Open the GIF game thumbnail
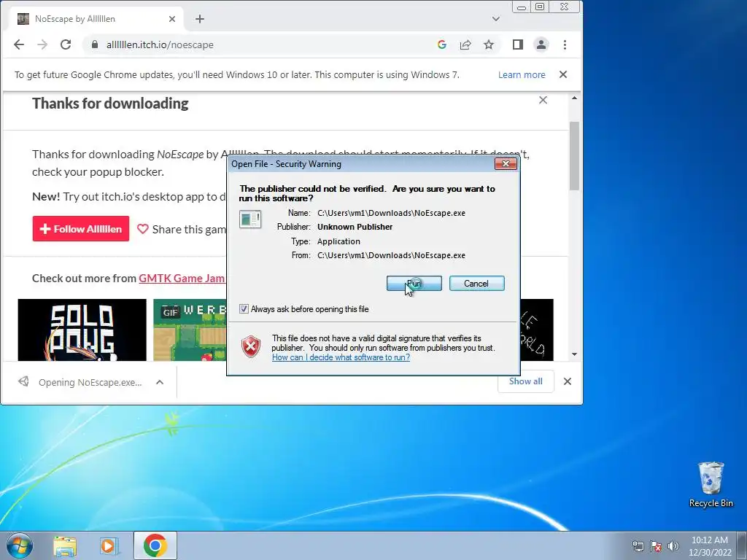Screen dimensions: 747x560 (x=190, y=330)
